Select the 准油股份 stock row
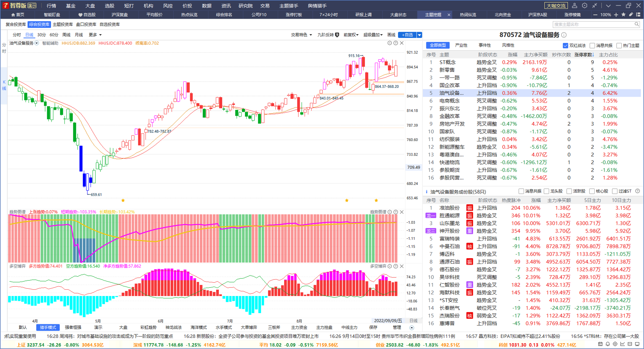This screenshot has height=349, width=644. point(532,208)
